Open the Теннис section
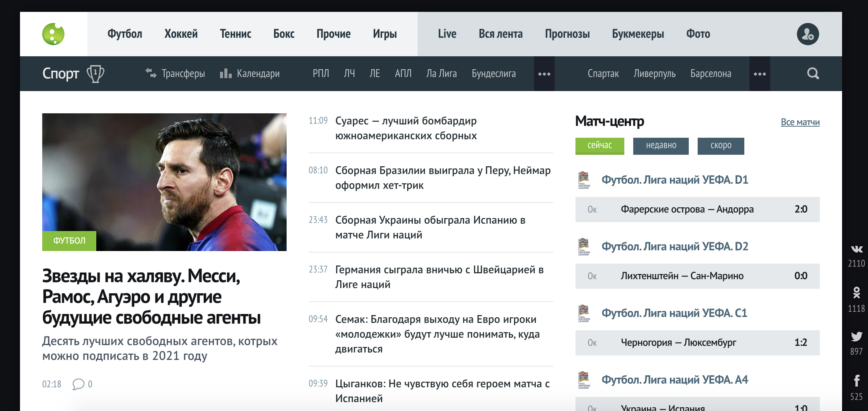Image resolution: width=868 pixels, height=411 pixels. [236, 34]
